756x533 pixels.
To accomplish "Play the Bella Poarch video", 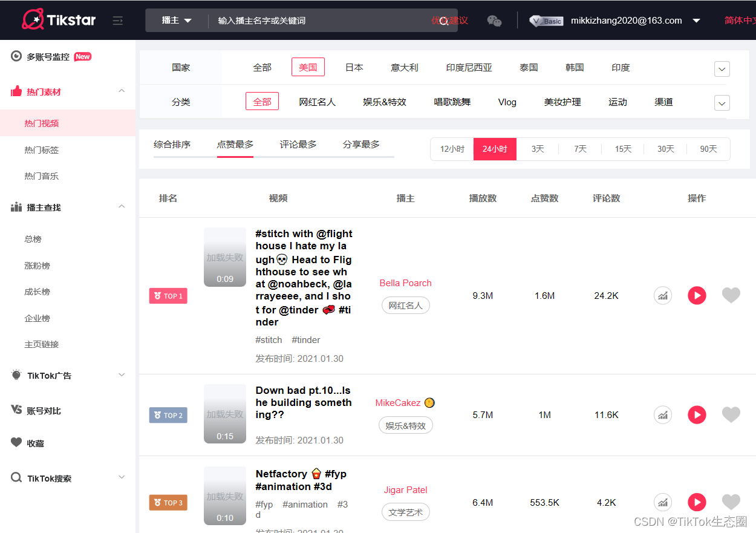I will (697, 296).
